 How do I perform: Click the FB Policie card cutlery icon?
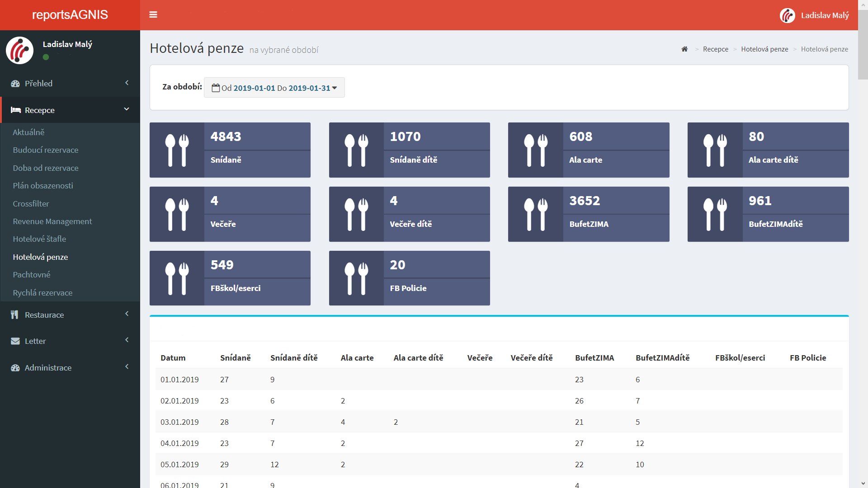point(356,278)
